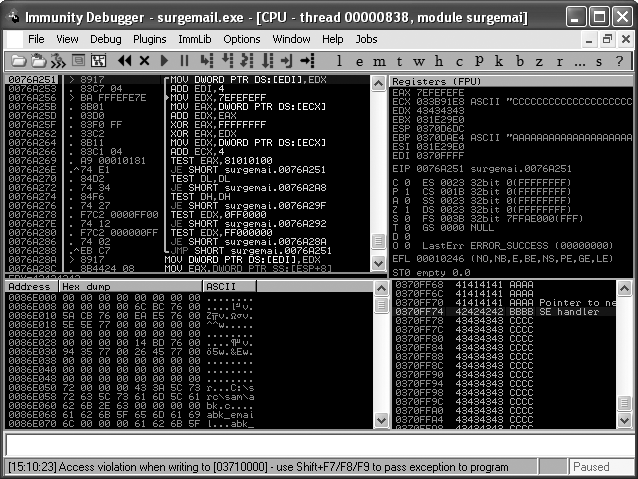Close the debugged program with X icon

pyautogui.click(x=144, y=61)
